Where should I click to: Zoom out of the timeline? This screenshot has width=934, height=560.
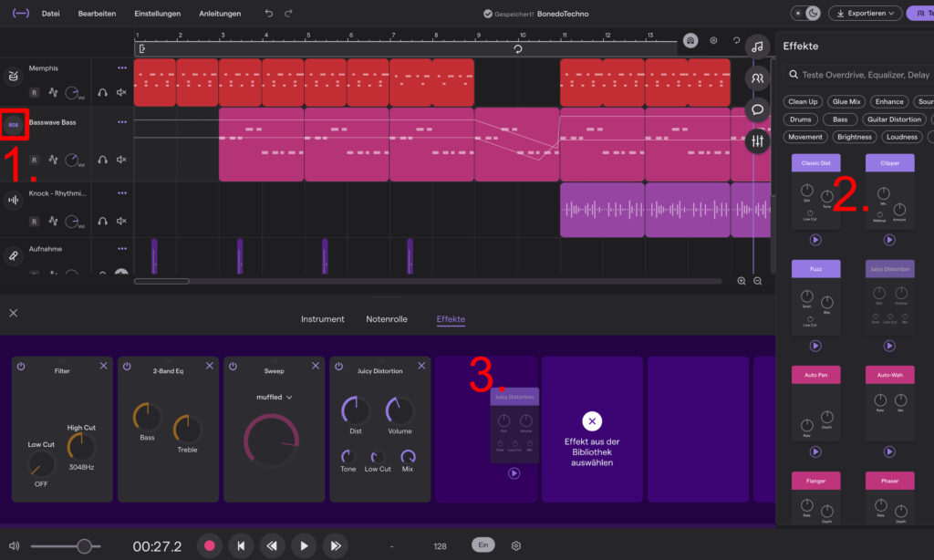coord(758,281)
